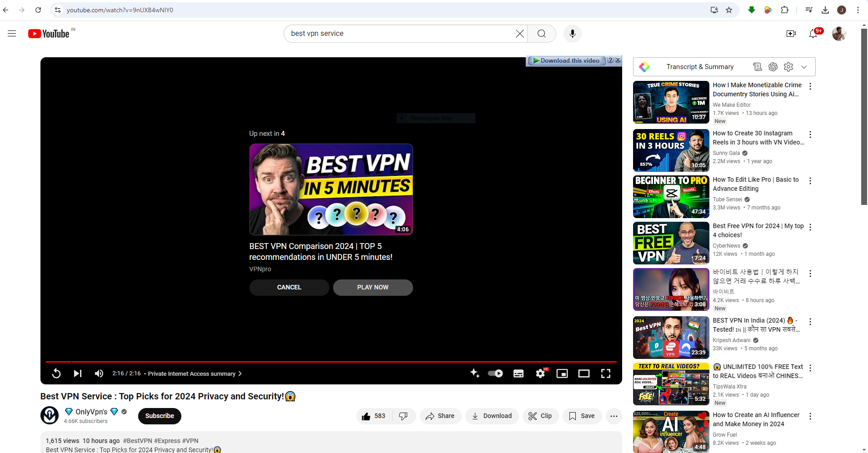Click the browser address bar URL

[120, 10]
